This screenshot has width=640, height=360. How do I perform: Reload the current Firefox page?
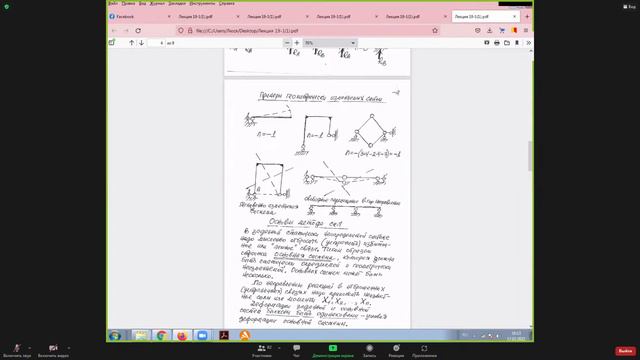click(138, 31)
